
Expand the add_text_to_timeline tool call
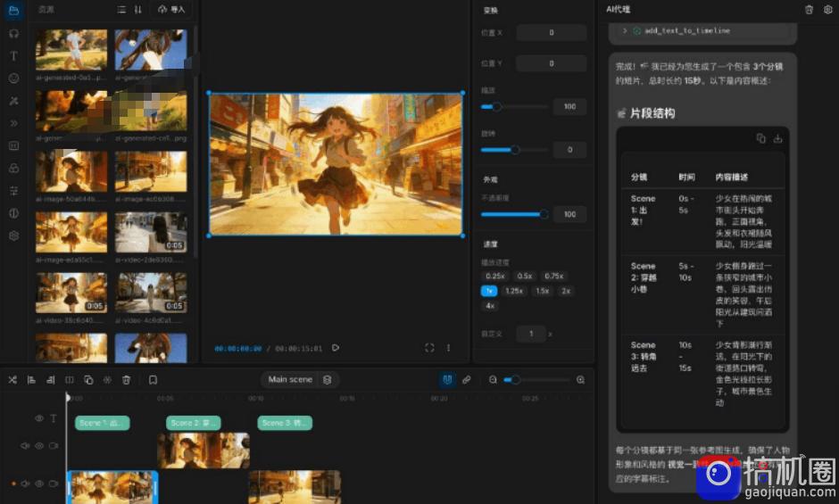pyautogui.click(x=625, y=31)
